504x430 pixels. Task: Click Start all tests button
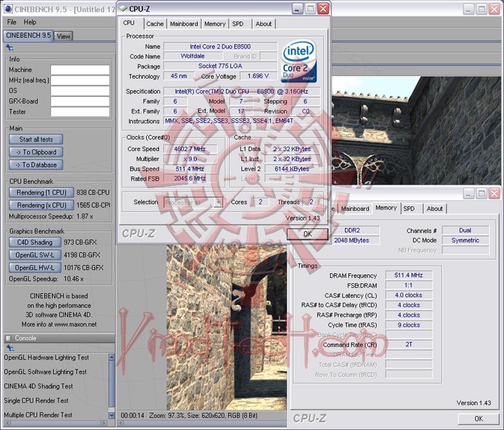36,139
